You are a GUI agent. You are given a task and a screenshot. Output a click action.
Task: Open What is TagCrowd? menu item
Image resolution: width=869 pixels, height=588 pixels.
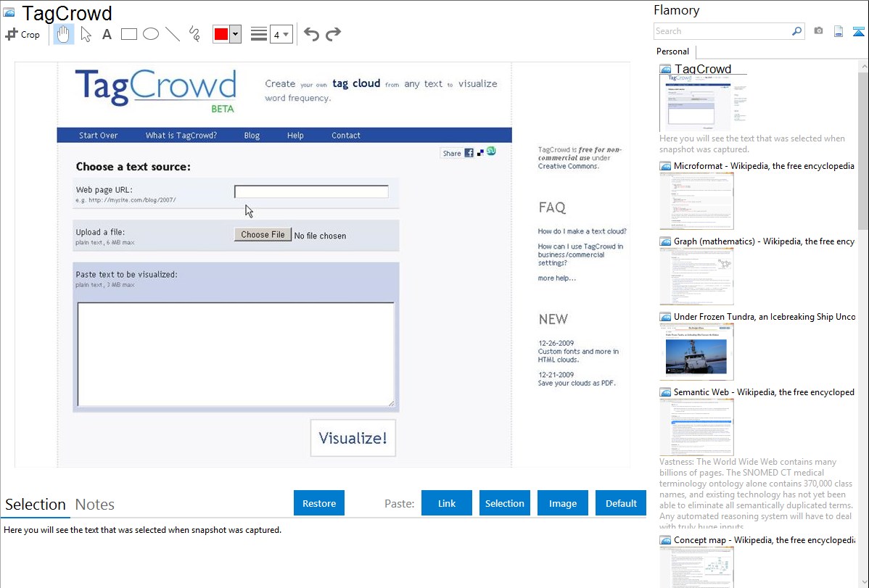181,136
